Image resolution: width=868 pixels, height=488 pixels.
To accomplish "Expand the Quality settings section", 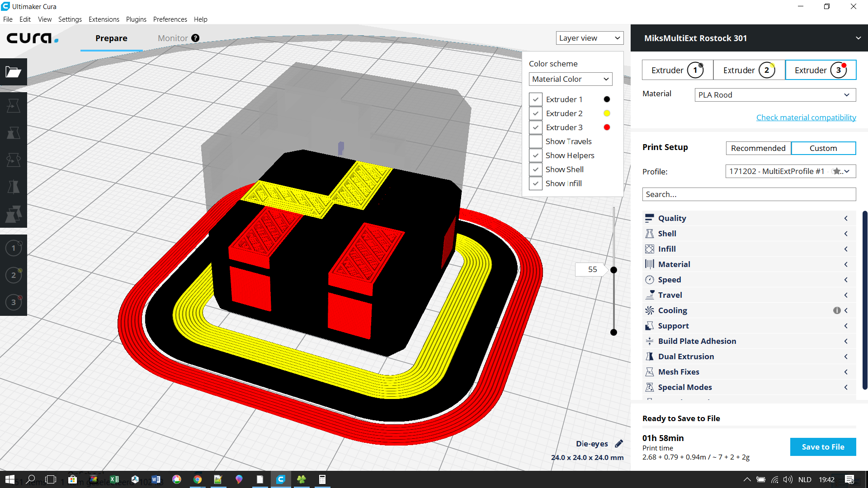I will click(749, 218).
